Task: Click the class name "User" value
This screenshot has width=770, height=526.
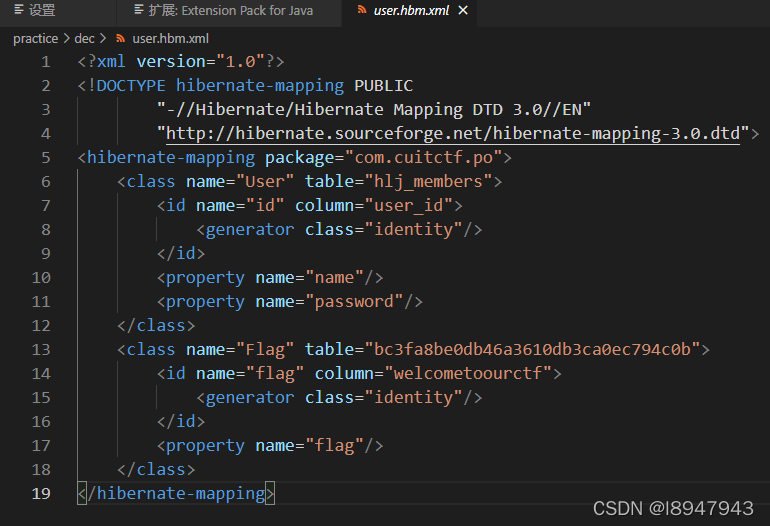Action: (x=265, y=182)
